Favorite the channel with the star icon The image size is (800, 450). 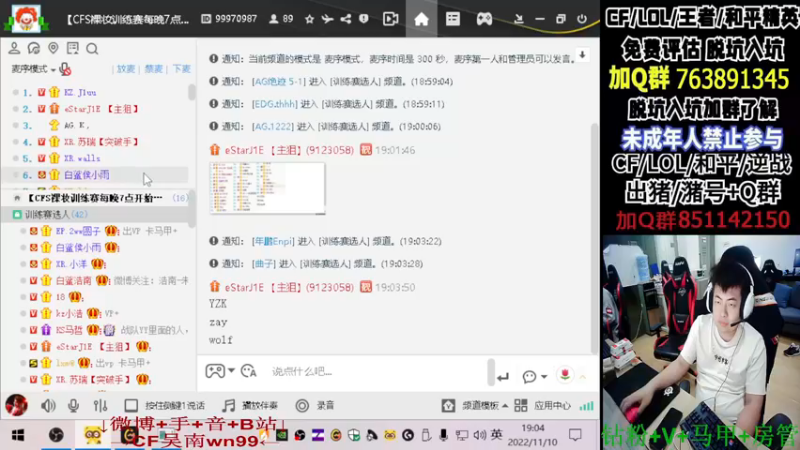tap(309, 19)
